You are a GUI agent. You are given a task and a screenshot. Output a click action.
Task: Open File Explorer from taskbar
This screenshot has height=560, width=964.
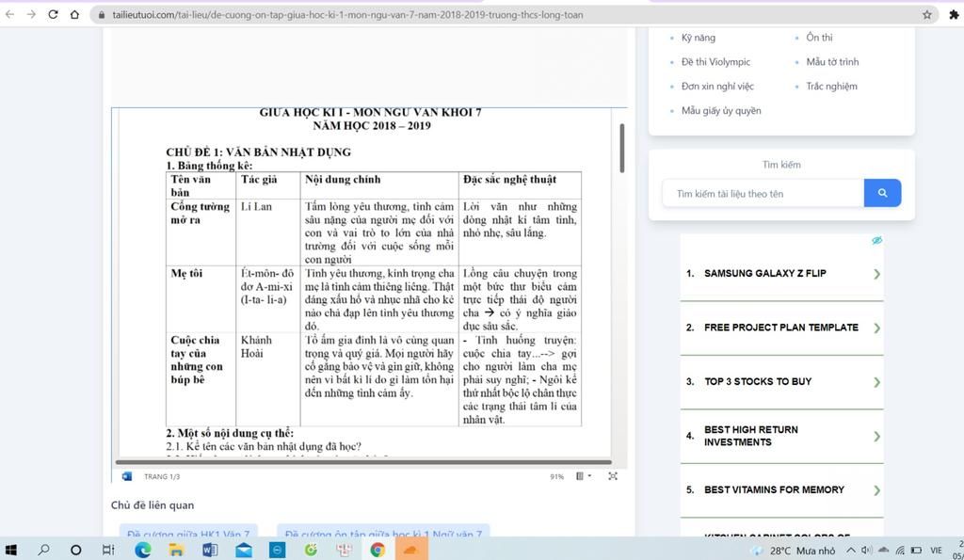tap(176, 551)
